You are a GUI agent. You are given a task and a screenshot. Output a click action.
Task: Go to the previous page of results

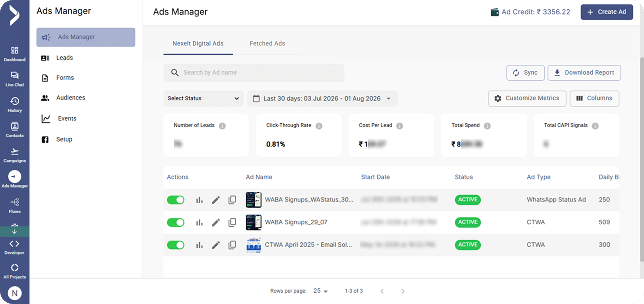click(382, 291)
